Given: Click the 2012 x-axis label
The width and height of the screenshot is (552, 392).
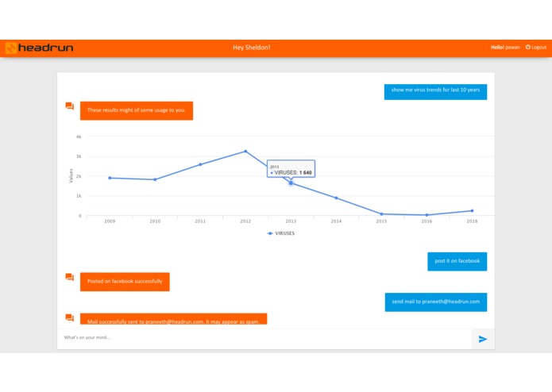Looking at the screenshot, I should [x=245, y=221].
